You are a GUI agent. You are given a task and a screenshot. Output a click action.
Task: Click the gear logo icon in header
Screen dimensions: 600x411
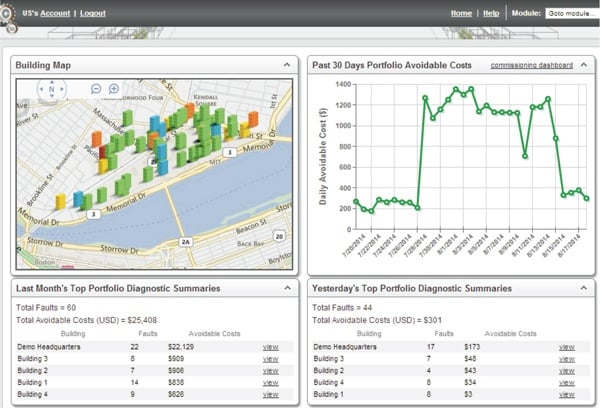[6, 14]
